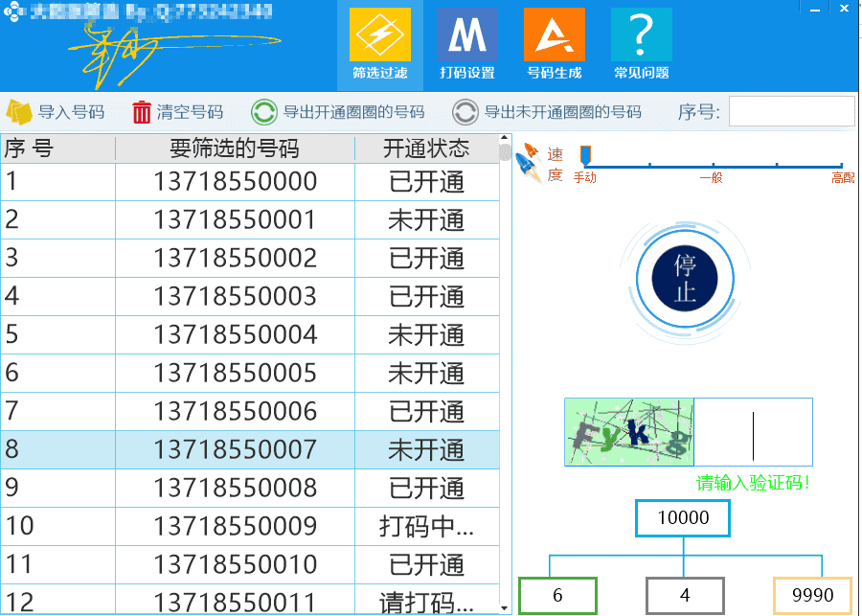Click the table scrollbar down arrow
862x616 pixels.
tap(506, 605)
